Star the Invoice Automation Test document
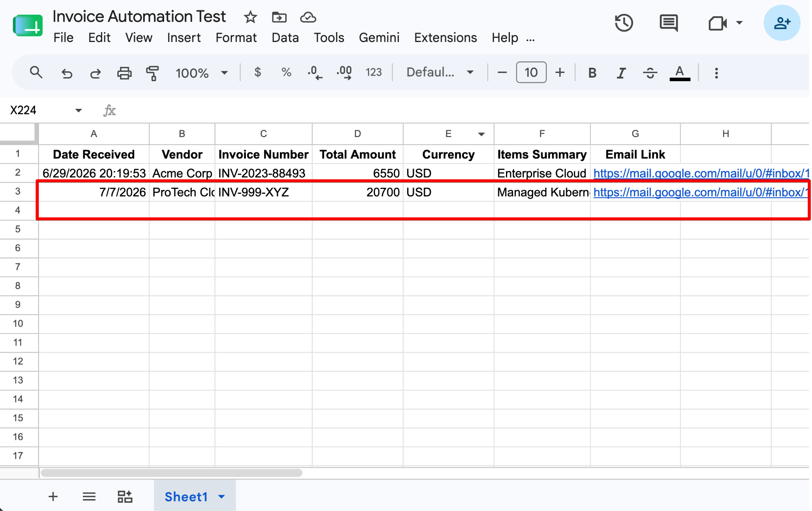Image resolution: width=812 pixels, height=511 pixels. tap(250, 17)
